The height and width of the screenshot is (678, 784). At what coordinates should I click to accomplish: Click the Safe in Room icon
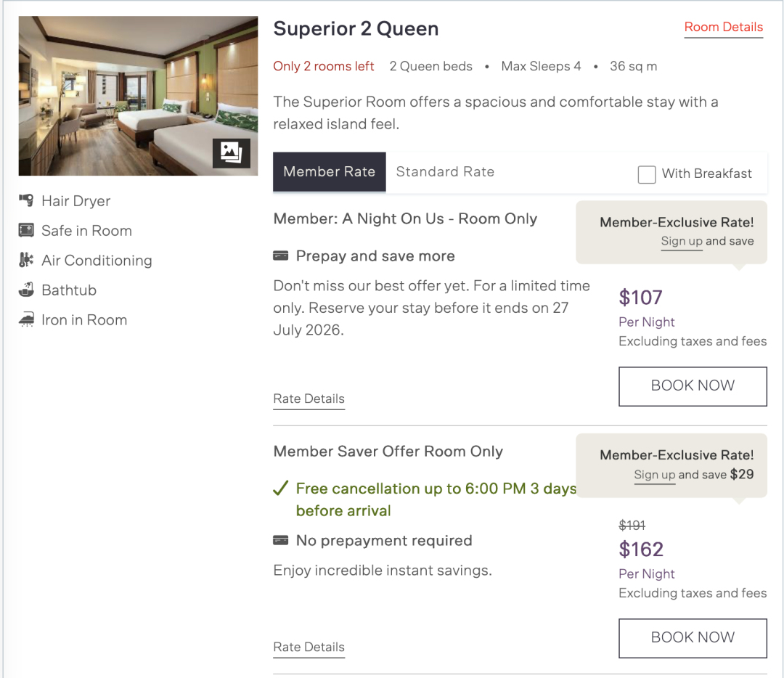[27, 231]
